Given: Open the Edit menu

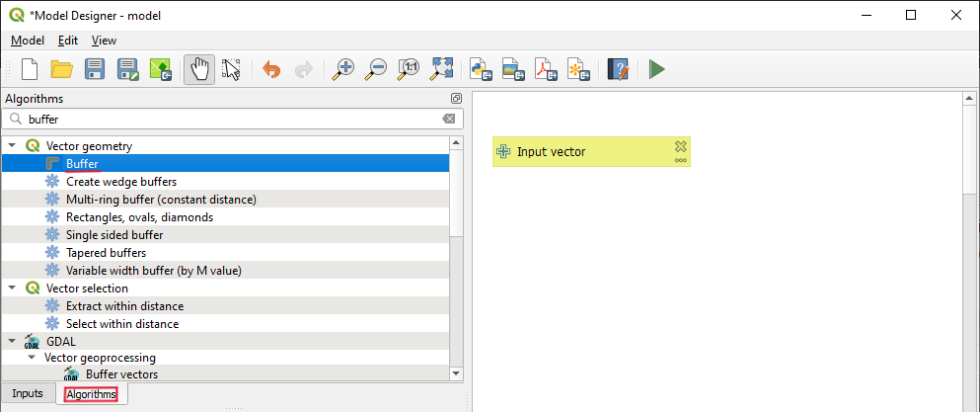Looking at the screenshot, I should click(x=67, y=41).
